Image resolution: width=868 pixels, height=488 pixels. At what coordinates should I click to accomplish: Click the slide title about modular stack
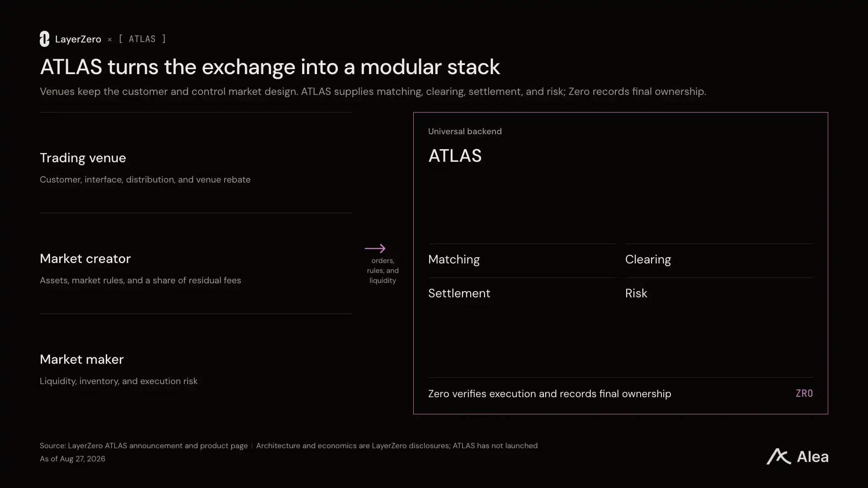coord(270,67)
